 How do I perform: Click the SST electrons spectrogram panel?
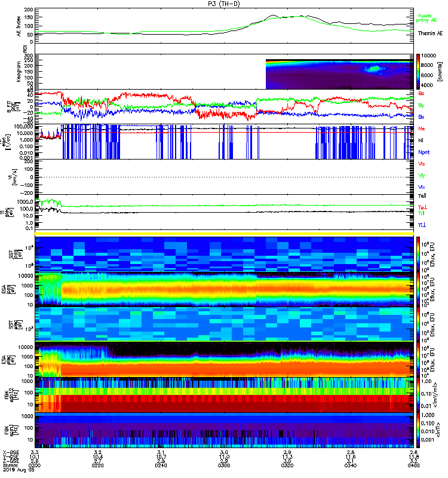click(x=224, y=324)
